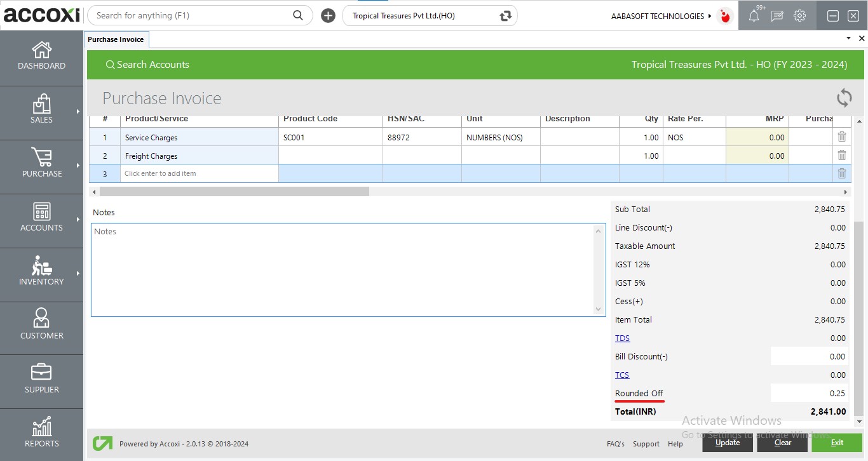Click the notifications bell icon
This screenshot has height=461, width=868.
point(754,16)
